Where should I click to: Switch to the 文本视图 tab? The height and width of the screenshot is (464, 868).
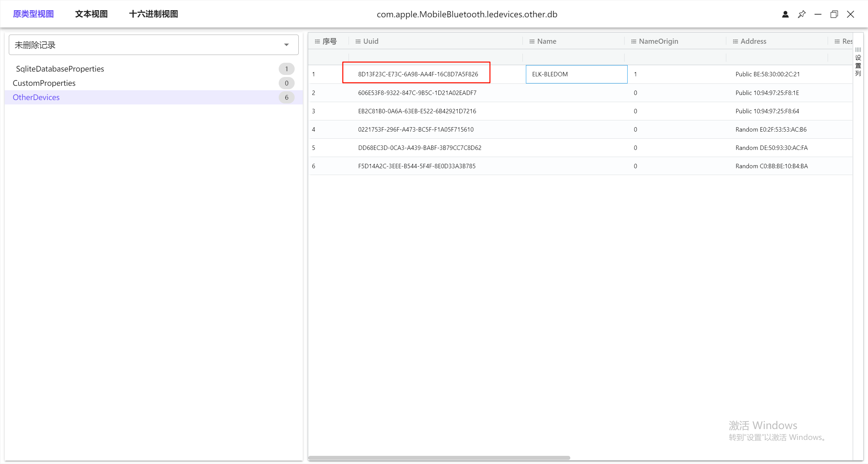pyautogui.click(x=91, y=14)
